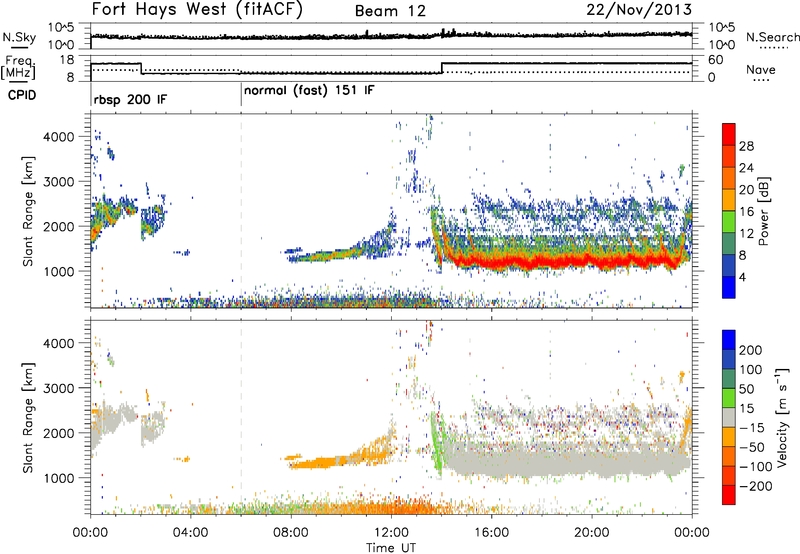Click the '16:00' time axis label
Screen dimensions: 800x554
pos(491,533)
